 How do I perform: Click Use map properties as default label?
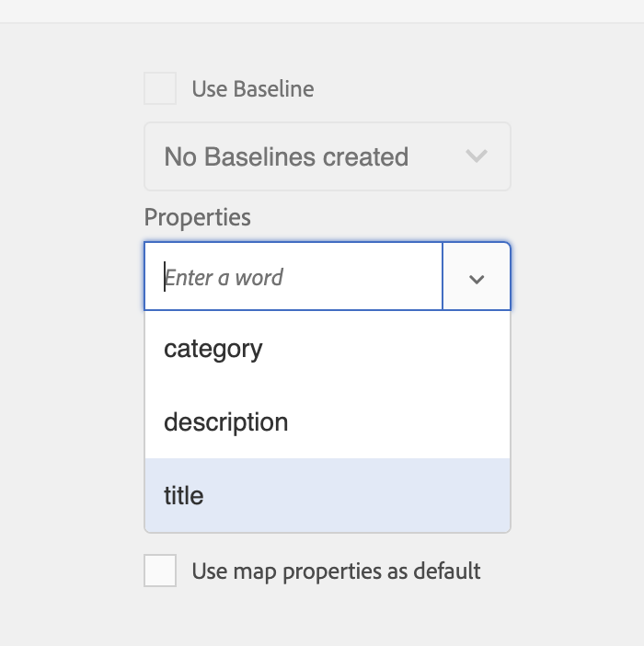click(x=336, y=571)
